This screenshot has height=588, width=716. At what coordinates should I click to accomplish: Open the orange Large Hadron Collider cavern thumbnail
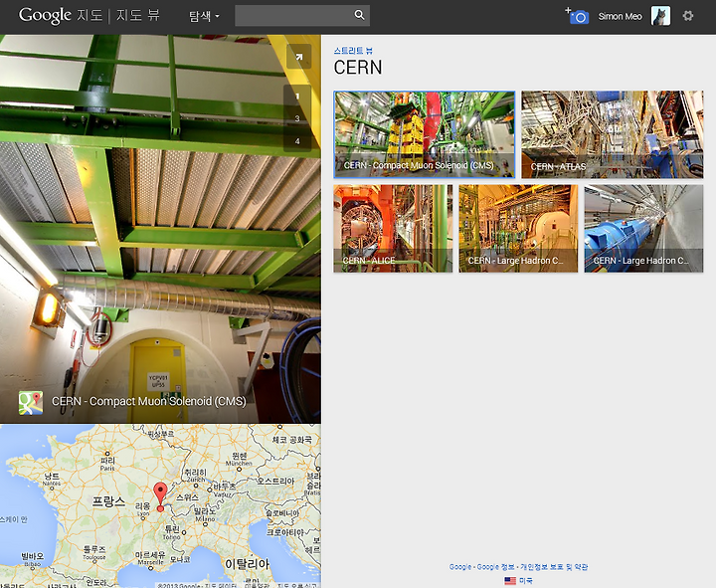518,229
